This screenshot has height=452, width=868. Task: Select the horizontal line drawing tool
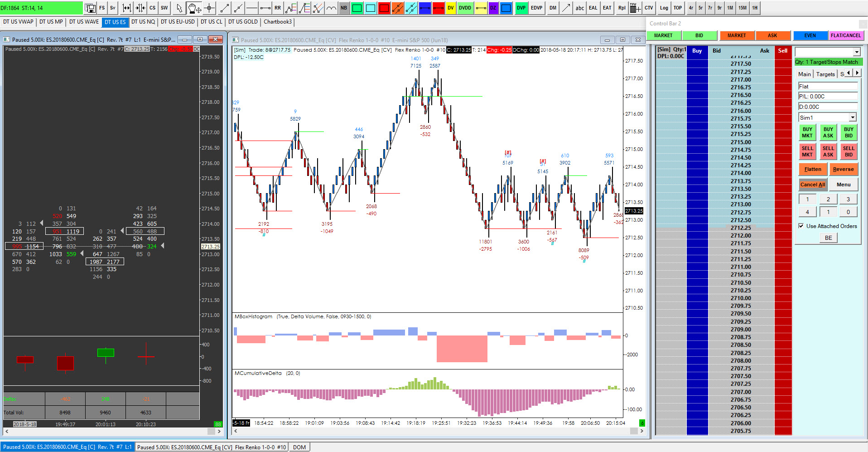[252, 8]
